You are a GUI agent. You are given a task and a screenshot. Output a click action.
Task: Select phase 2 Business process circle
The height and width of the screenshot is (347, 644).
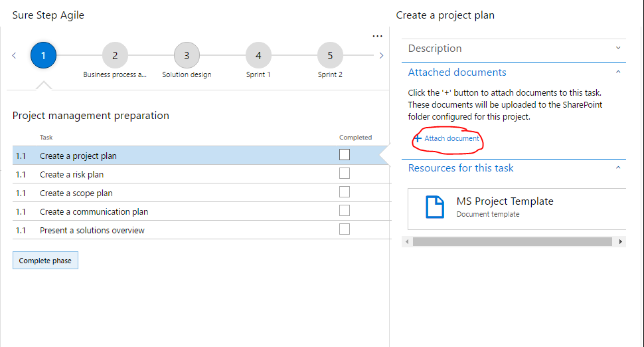[x=115, y=56]
